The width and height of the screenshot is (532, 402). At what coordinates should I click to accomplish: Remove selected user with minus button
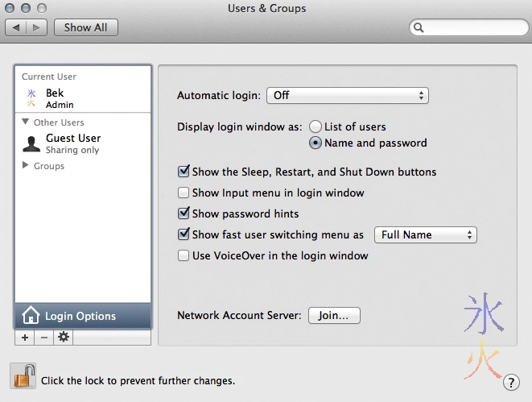tap(43, 338)
